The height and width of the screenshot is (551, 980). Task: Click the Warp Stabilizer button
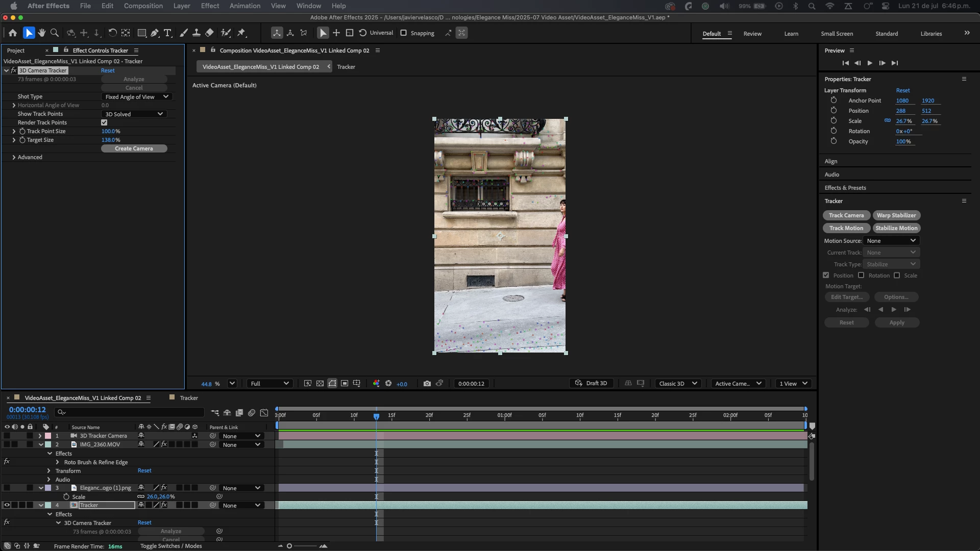896,215
